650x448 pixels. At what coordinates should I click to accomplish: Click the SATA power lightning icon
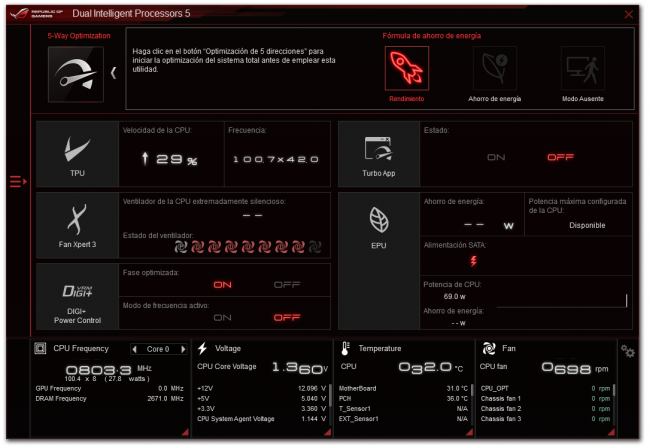[x=473, y=261]
